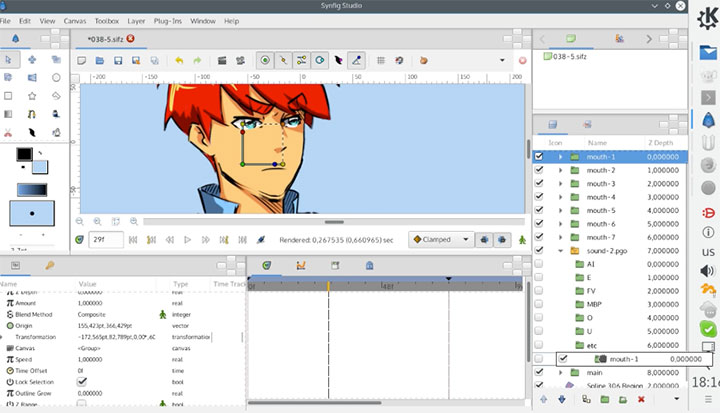Click the current frame field showing 29f

point(108,240)
